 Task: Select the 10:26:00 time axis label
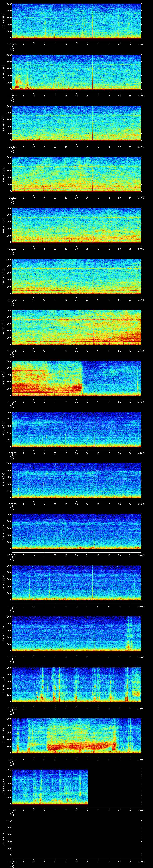point(12,147)
